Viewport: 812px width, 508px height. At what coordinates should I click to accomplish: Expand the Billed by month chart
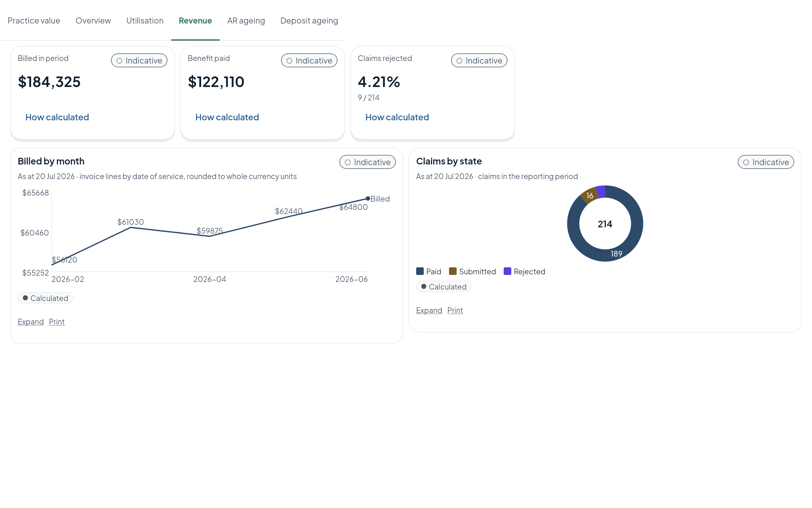30,322
